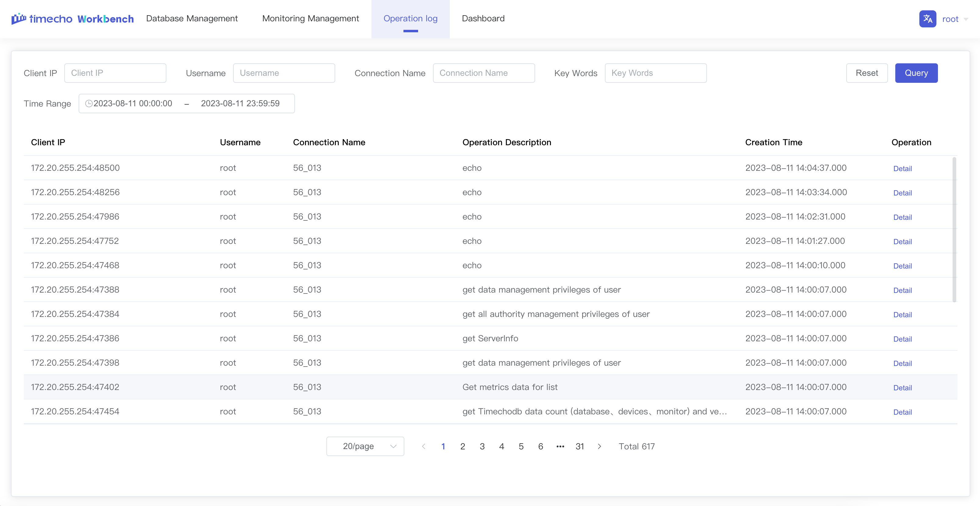This screenshot has width=980, height=506.
Task: Open Detail for Get metrics data row
Action: [902, 387]
